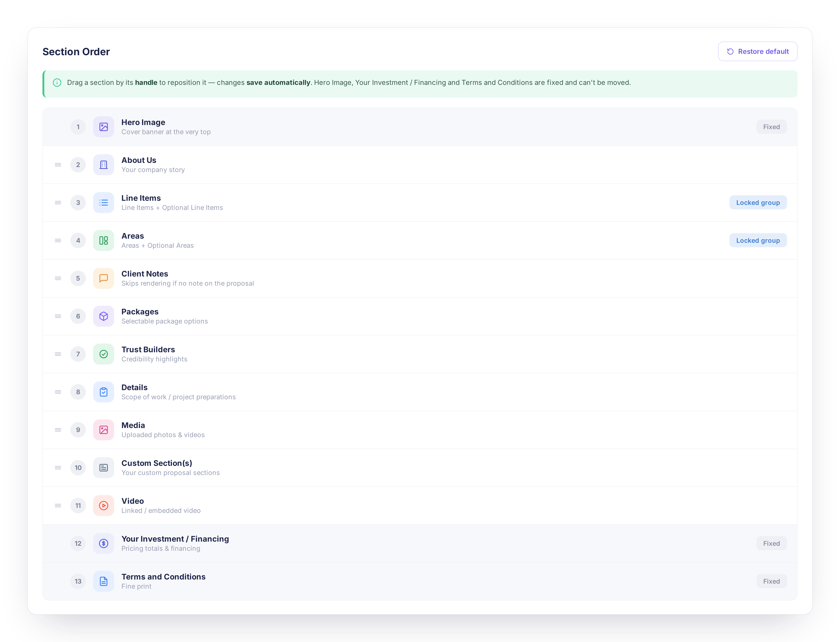Grab the Areas drag handle
This screenshot has height=642, width=840.
point(58,240)
